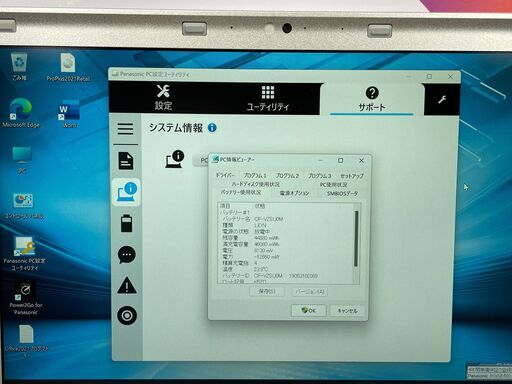Select the ProPlus2021Retail desktop file
The height and width of the screenshot is (384, 512).
(x=68, y=68)
